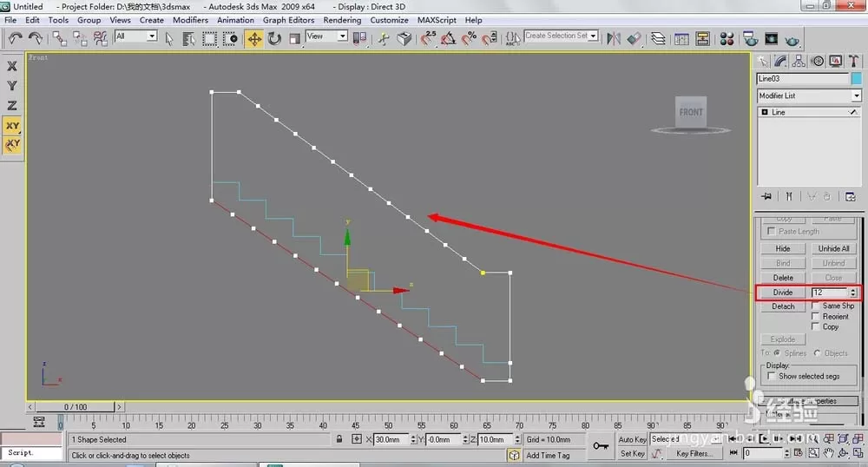The image size is (868, 467).
Task: Click the Detach button
Action: (x=783, y=306)
